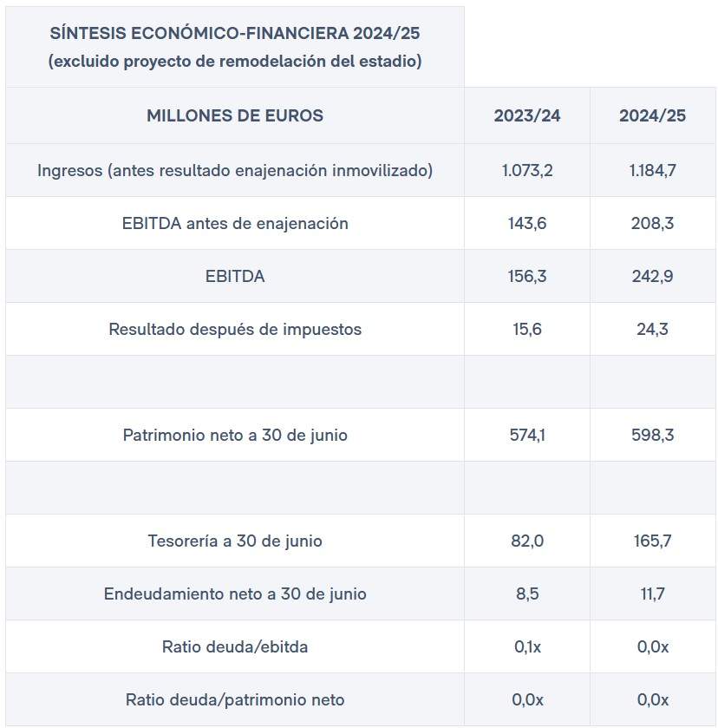
Task: Select the 598,3 net equity value
Action: coord(652,435)
